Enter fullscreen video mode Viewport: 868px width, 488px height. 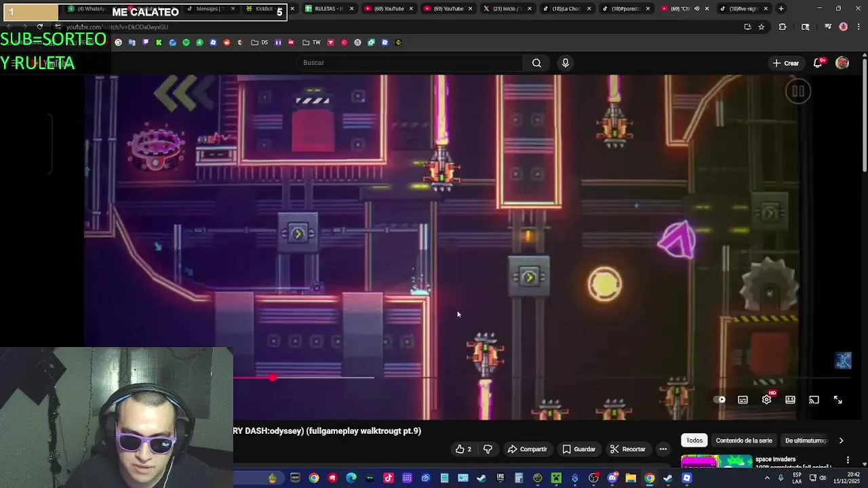[837, 400]
